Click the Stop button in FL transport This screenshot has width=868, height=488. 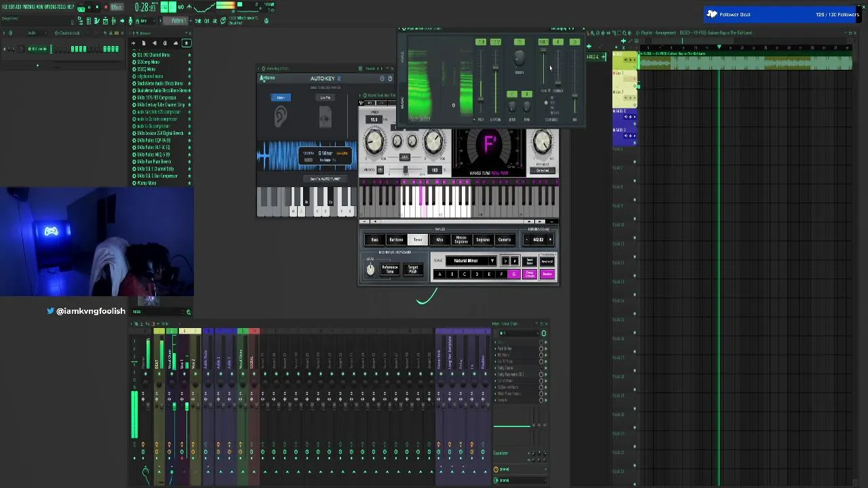(x=97, y=7)
